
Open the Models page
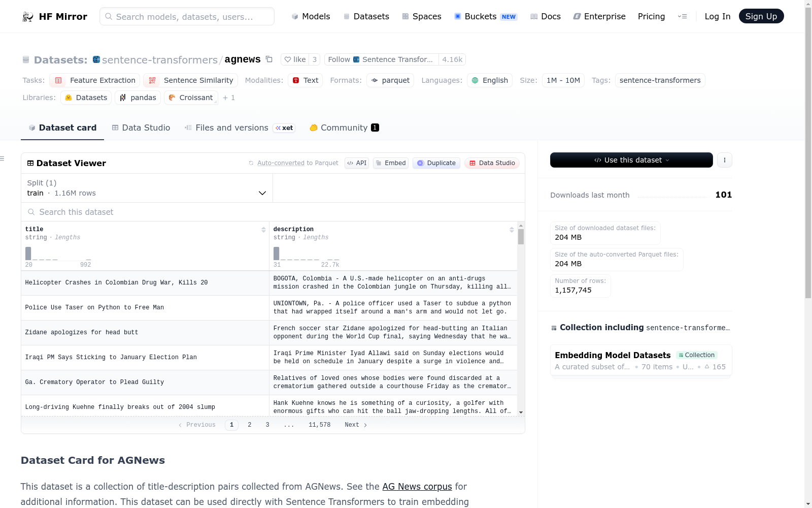pos(311,17)
